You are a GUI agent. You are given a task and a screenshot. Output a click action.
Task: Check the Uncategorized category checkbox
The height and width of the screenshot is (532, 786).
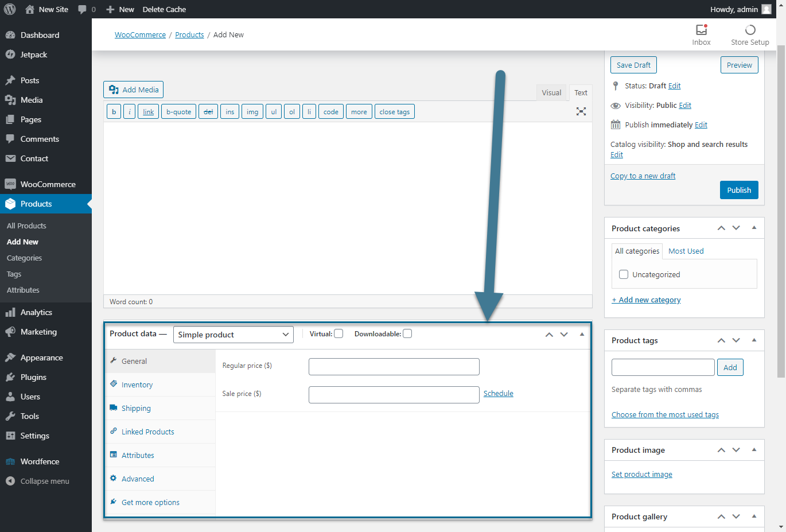(624, 274)
